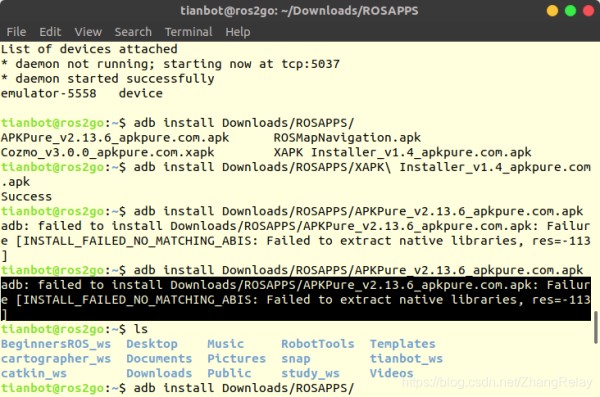Click 'Downloads' directory name in ls output

click(159, 373)
